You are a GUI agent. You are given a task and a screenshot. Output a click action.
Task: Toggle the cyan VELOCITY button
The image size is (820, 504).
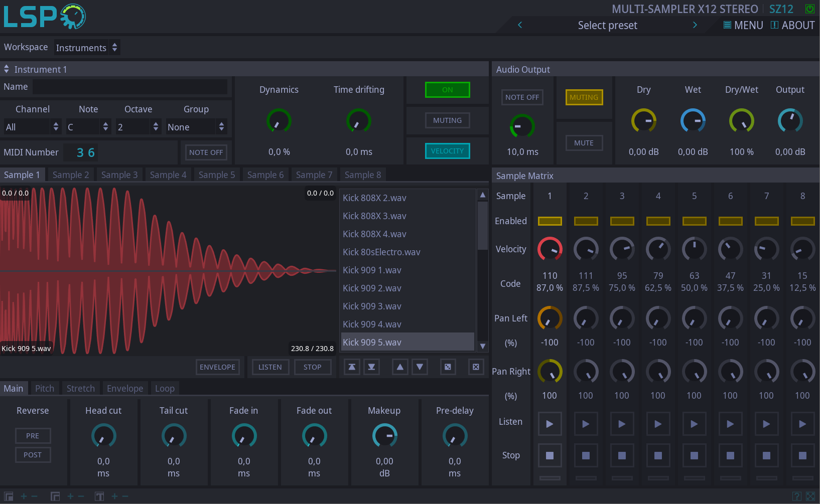[x=447, y=151]
